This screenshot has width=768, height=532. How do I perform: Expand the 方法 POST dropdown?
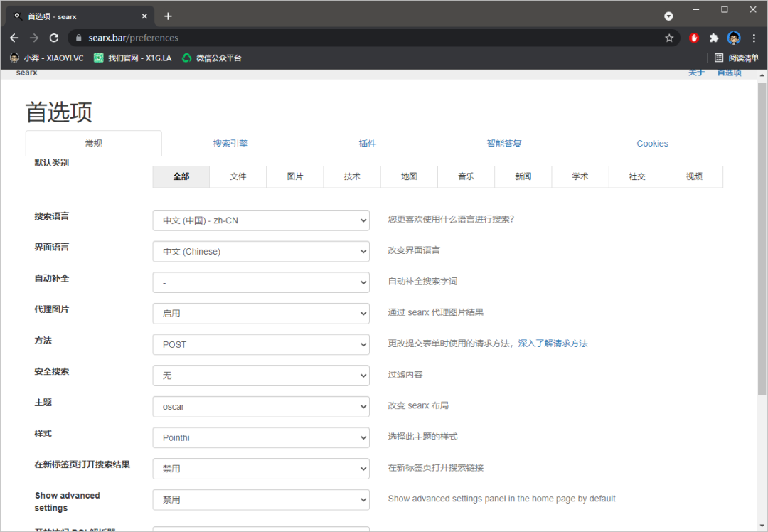pyautogui.click(x=261, y=344)
